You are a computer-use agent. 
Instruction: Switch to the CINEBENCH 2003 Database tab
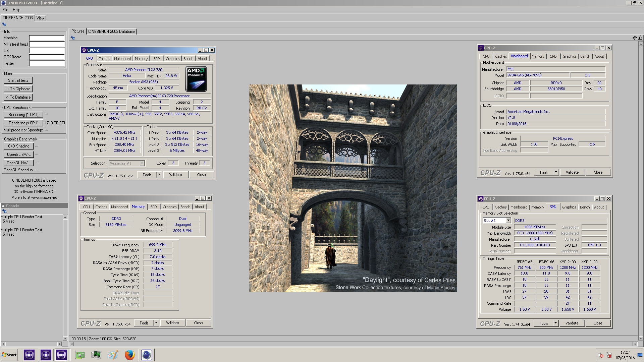pyautogui.click(x=111, y=32)
